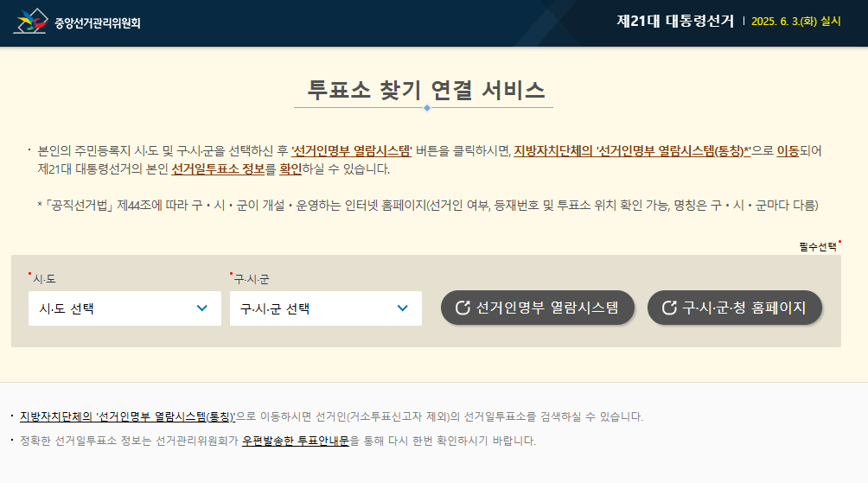The image size is (868, 489).
Task: Click the 제21대 대통령선거 header title
Action: click(675, 21)
